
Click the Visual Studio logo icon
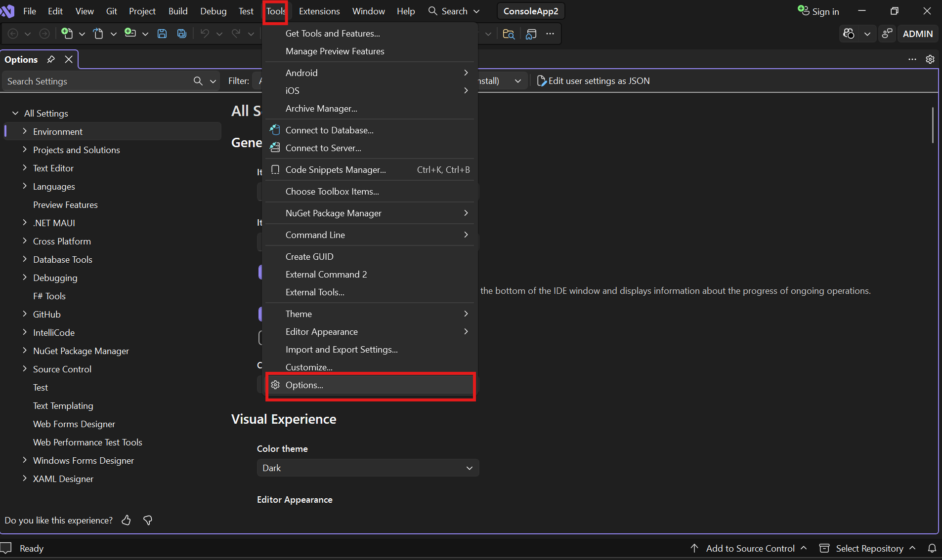(x=8, y=11)
